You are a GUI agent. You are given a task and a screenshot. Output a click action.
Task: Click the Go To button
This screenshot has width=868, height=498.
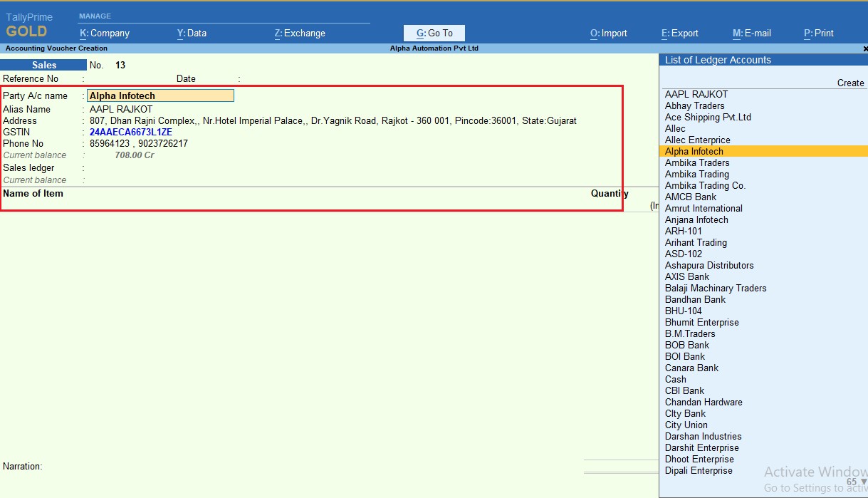[x=434, y=33]
